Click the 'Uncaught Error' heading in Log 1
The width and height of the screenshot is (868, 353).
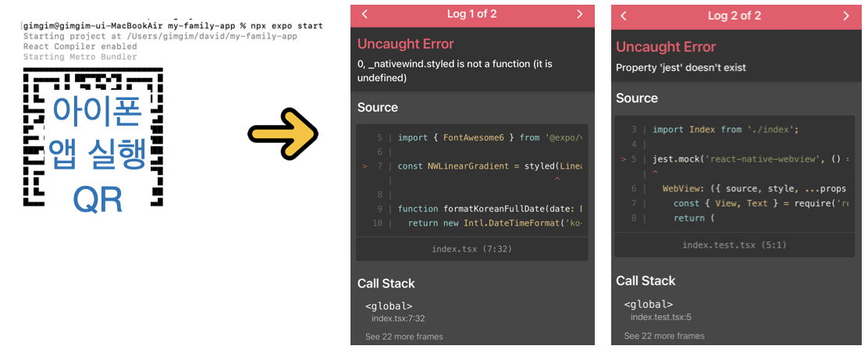pos(406,45)
